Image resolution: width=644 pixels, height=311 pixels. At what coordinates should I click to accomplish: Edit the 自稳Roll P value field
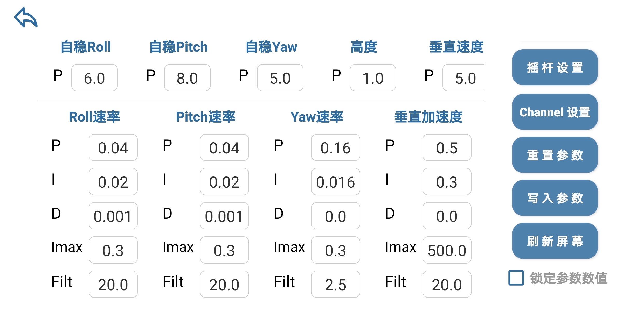(x=94, y=78)
